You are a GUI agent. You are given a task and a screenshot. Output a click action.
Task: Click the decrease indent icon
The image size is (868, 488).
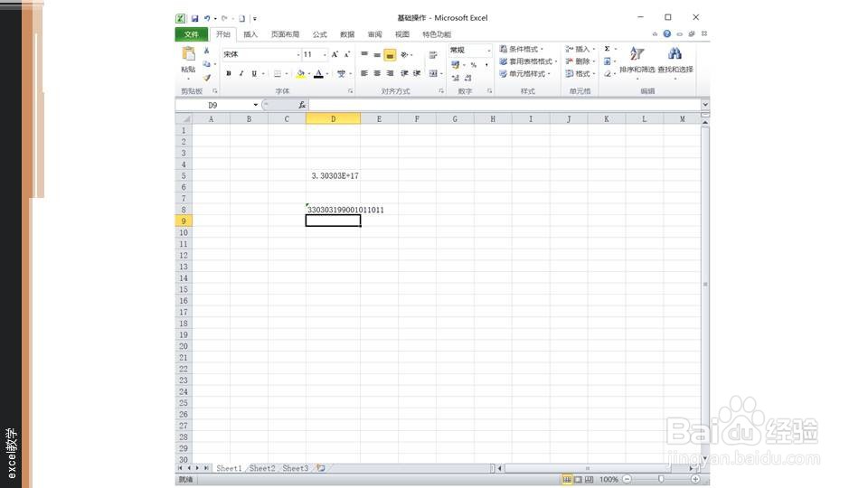[x=405, y=73]
